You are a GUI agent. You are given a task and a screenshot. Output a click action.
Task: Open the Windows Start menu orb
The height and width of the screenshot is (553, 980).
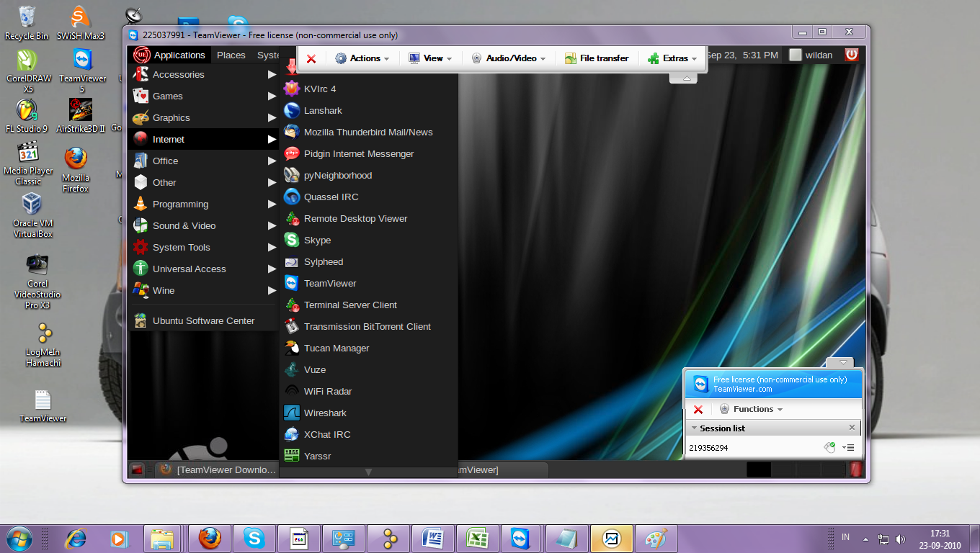pos(19,538)
